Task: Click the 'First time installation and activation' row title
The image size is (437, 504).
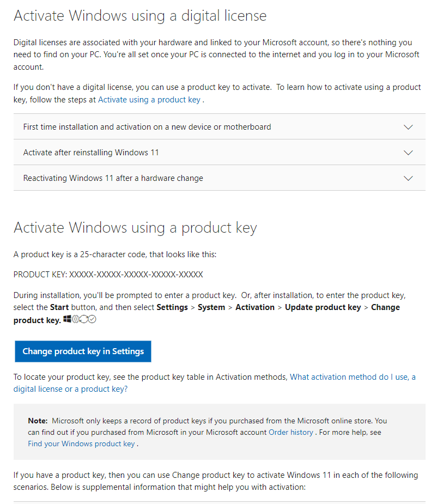Action: coord(147,127)
